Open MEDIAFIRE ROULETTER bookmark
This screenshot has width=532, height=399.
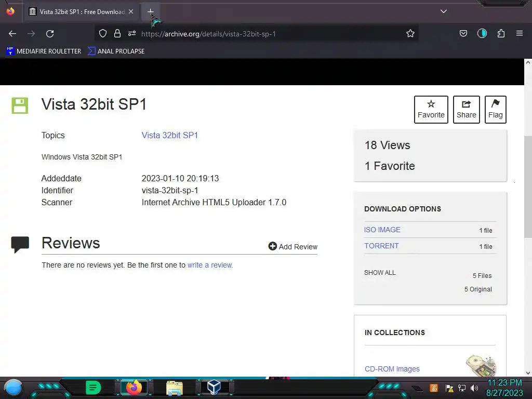click(x=44, y=51)
